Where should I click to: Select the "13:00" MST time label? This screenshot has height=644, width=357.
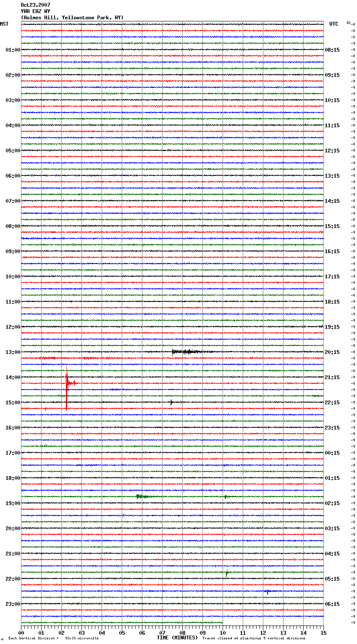(13, 352)
